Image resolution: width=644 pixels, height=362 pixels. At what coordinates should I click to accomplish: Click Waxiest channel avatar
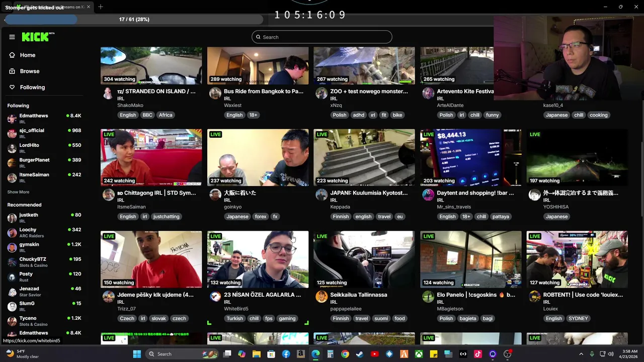[x=215, y=93]
